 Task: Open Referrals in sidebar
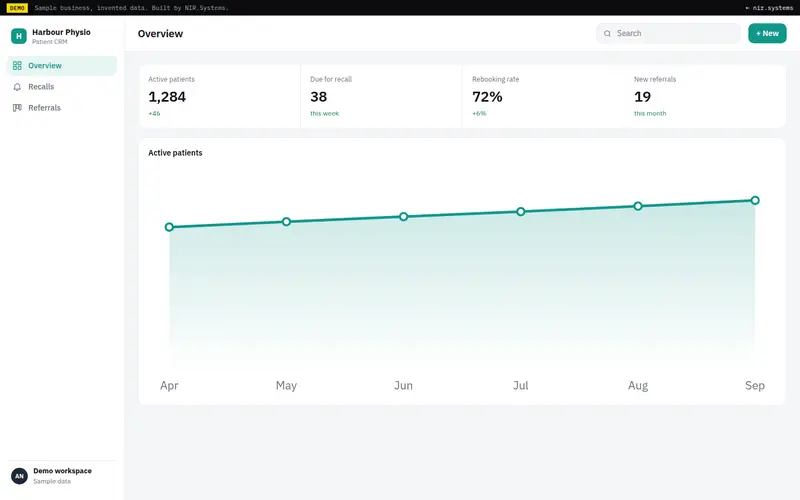62,108
